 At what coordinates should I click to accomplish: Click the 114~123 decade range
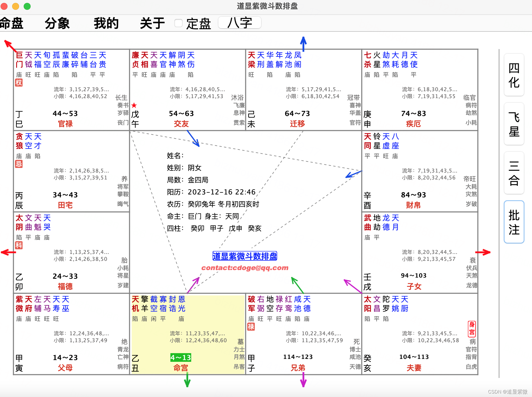click(x=298, y=357)
